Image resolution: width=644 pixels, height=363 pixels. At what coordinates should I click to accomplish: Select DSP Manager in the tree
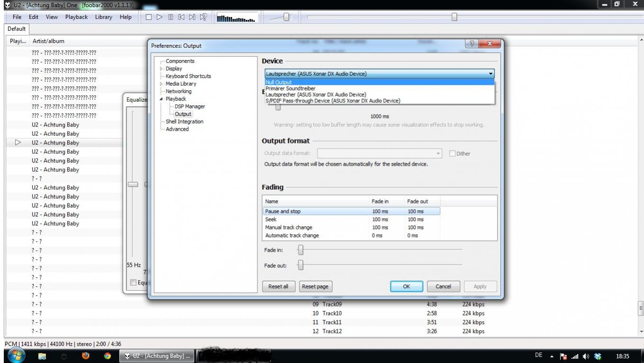190,106
